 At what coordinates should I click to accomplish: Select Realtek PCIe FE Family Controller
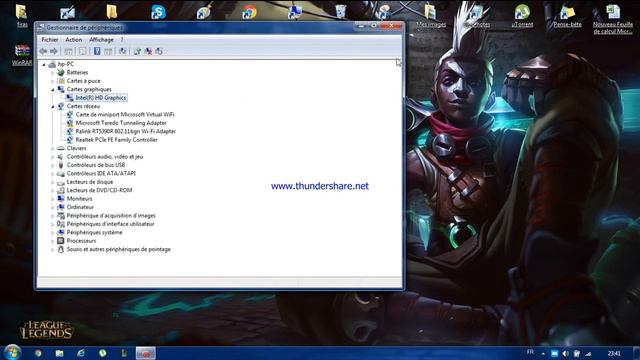pos(116,140)
